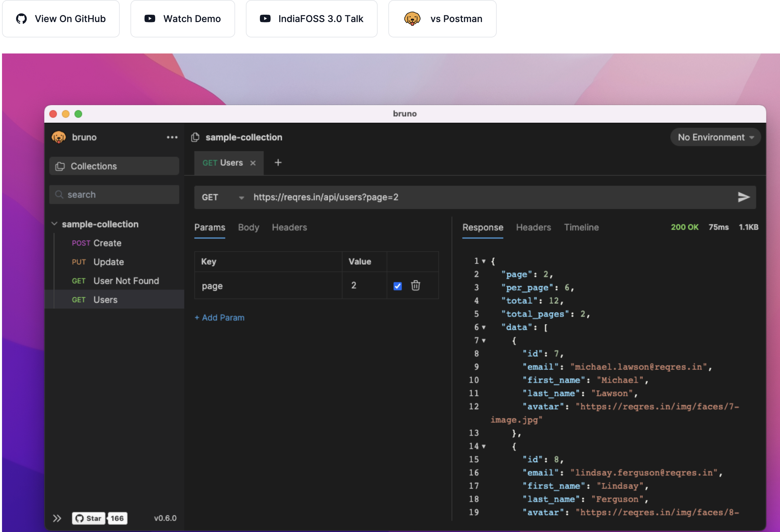Click the 75ms response time

tap(718, 227)
